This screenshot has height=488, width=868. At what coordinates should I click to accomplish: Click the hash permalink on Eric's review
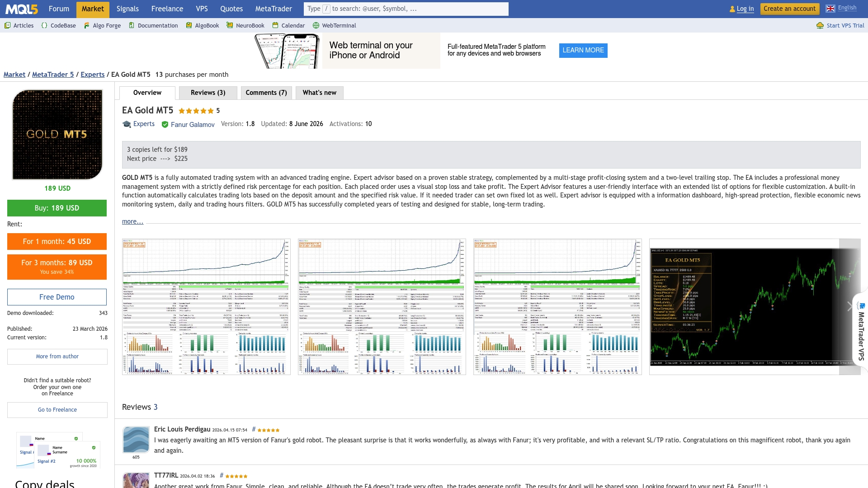click(x=254, y=429)
